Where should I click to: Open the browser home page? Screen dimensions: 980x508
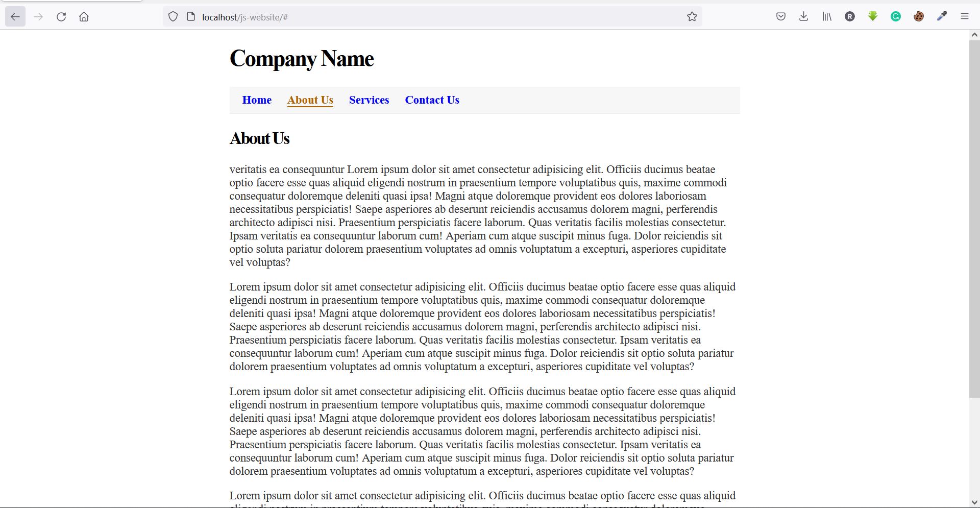click(x=84, y=17)
